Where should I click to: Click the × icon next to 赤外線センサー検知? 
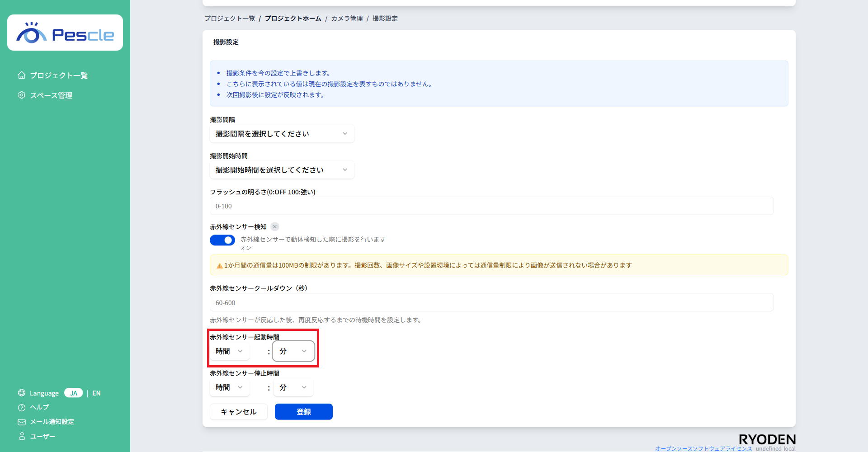point(275,226)
